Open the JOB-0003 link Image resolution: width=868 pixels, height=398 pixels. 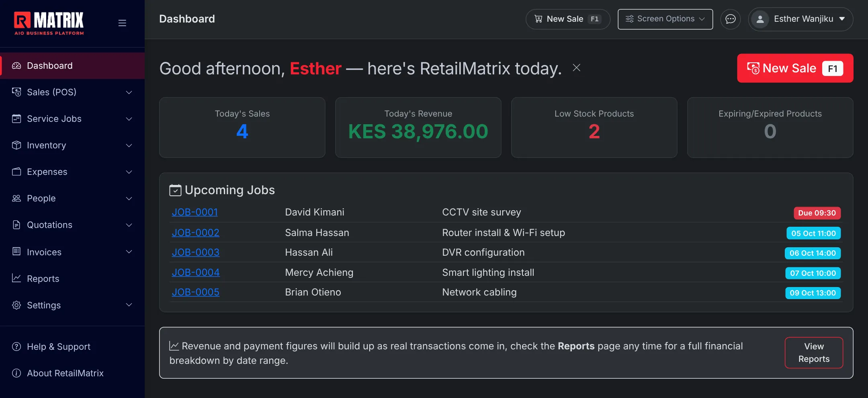[196, 252]
